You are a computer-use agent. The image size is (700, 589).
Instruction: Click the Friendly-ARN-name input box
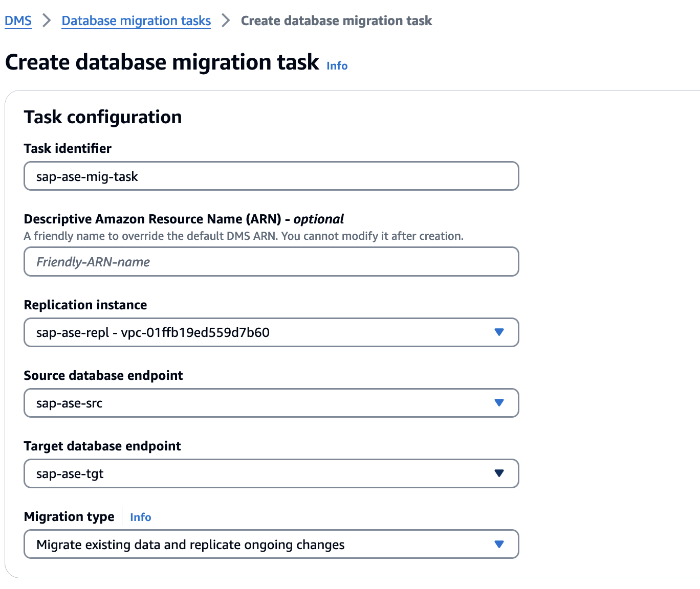coord(271,262)
